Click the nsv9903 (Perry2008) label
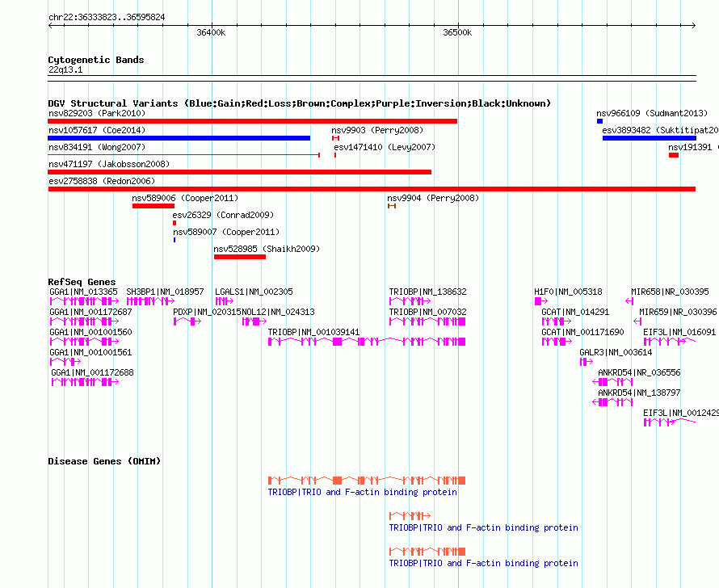 point(377,130)
